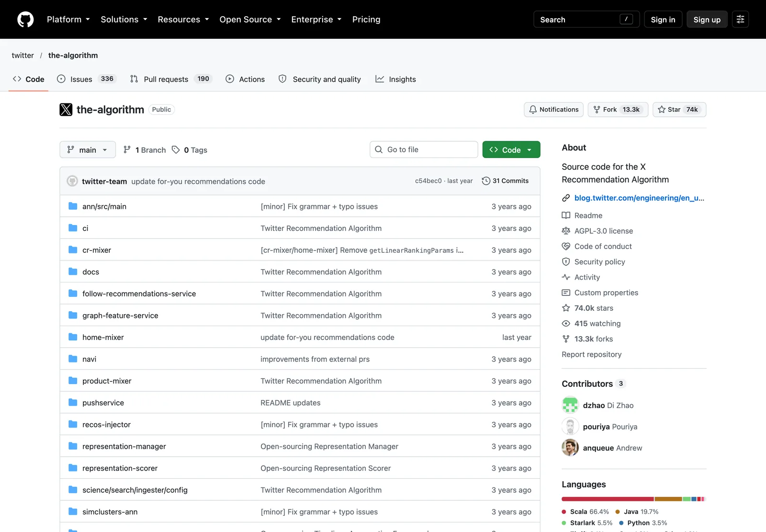Click the Sign up button
This screenshot has width=766, height=532.
[707, 20]
